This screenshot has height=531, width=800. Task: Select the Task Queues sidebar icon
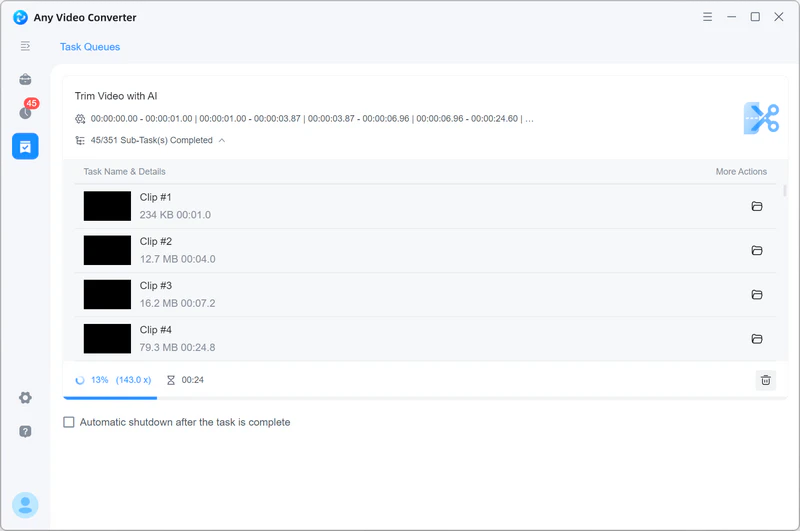click(25, 146)
